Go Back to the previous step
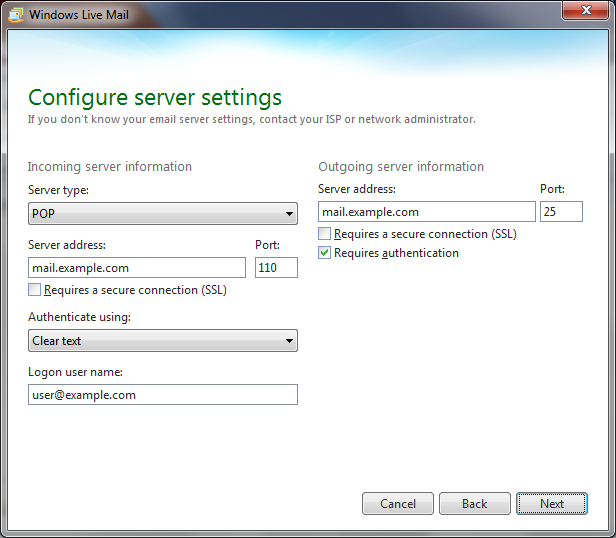Screen dimensions: 616x538 point(474,504)
